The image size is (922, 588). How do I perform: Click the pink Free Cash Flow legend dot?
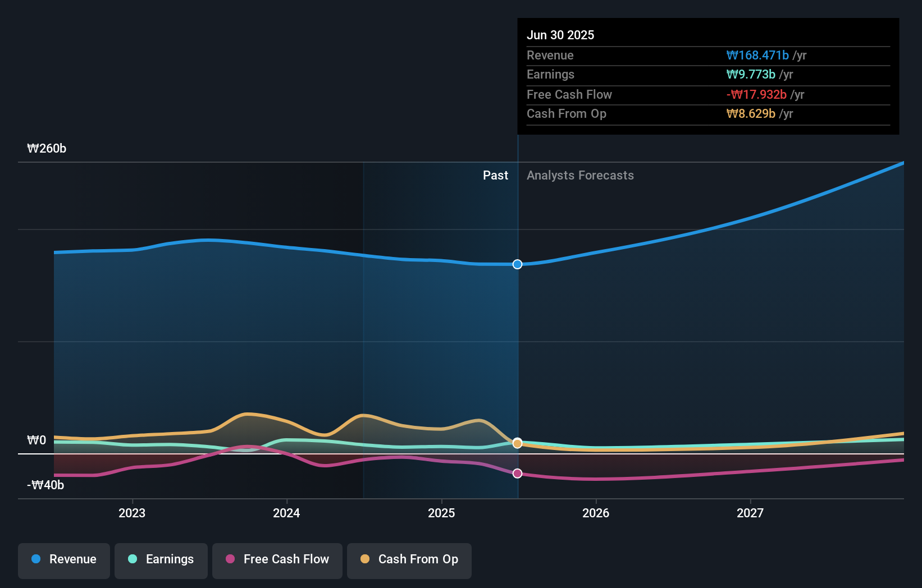229,559
